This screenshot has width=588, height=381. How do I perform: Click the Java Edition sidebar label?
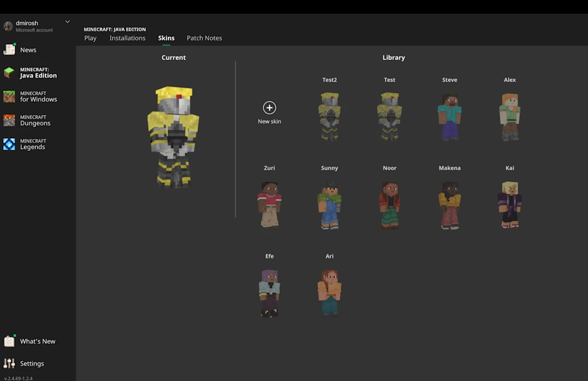click(38, 73)
